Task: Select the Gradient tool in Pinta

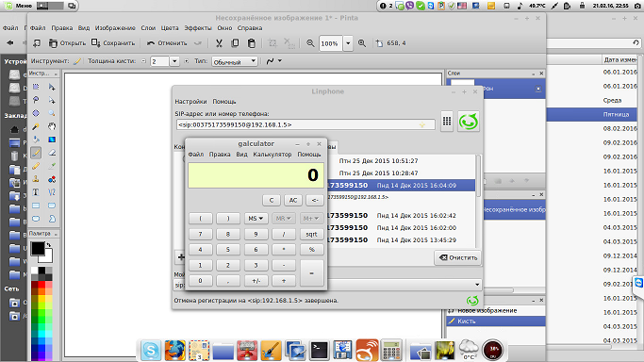Action: (x=52, y=140)
